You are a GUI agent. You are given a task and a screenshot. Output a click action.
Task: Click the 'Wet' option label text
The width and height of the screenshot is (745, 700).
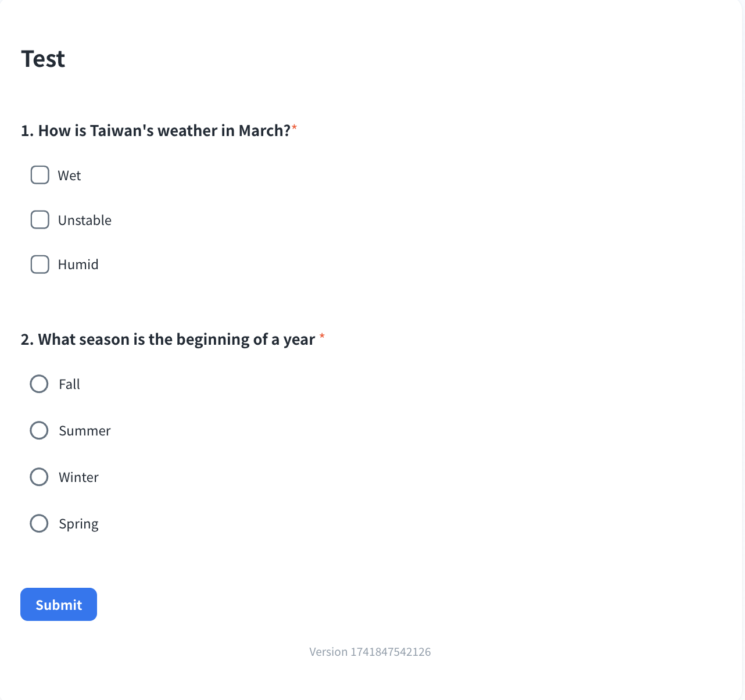point(69,176)
